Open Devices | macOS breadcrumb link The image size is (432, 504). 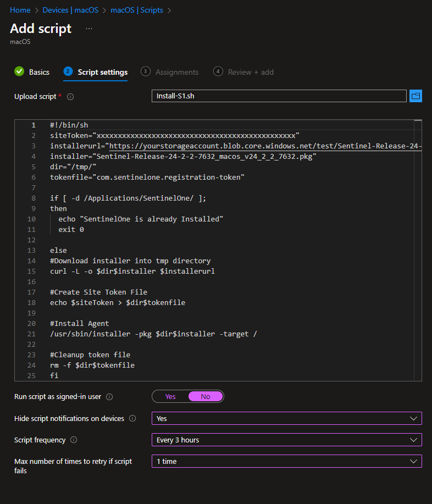click(70, 10)
